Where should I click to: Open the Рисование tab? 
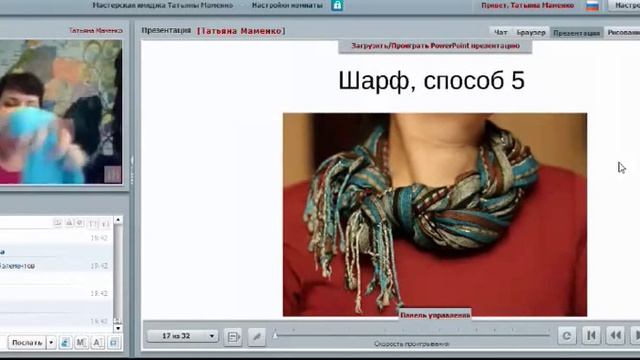[622, 33]
